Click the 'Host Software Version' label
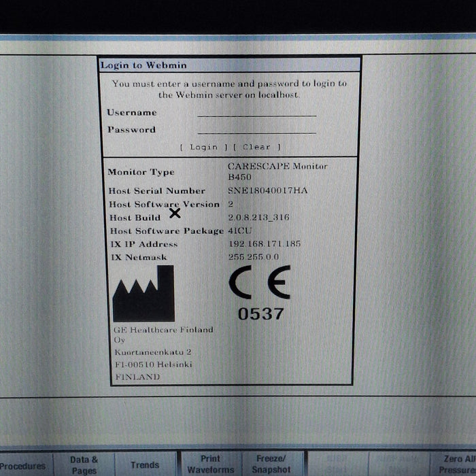 [x=165, y=204]
